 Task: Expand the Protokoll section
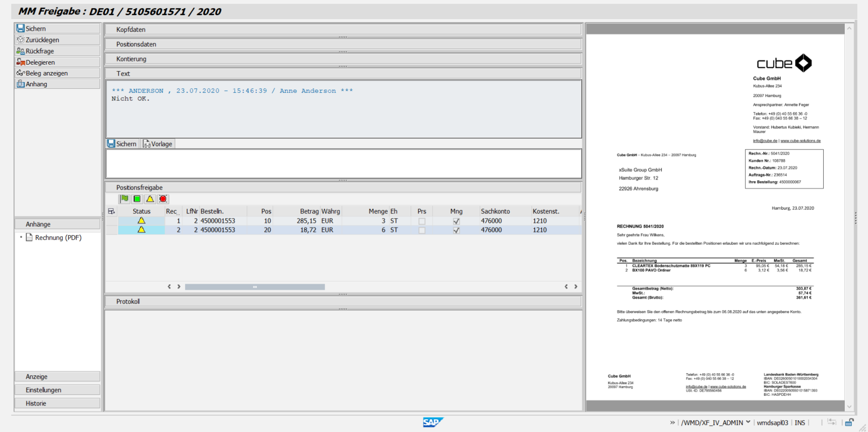pos(128,301)
